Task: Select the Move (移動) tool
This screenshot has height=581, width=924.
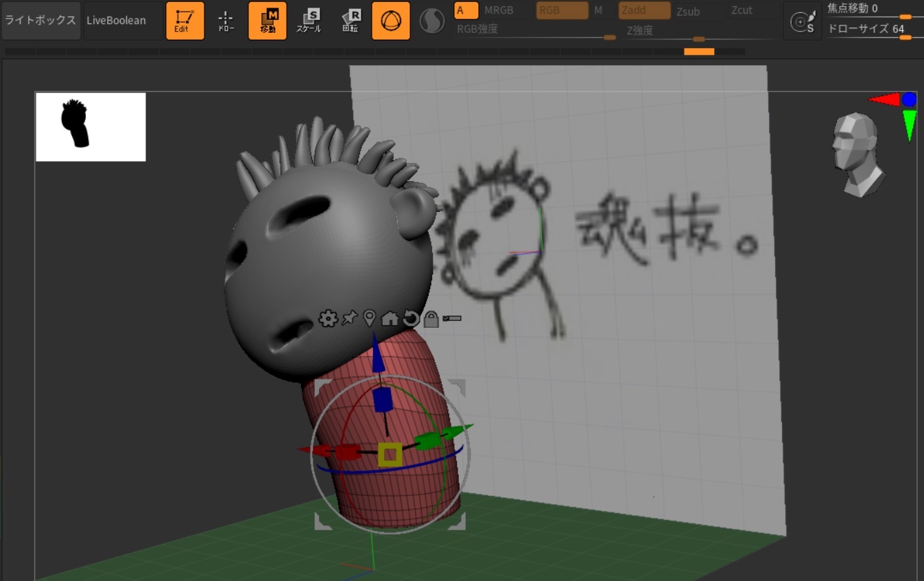Action: pyautogui.click(x=267, y=20)
